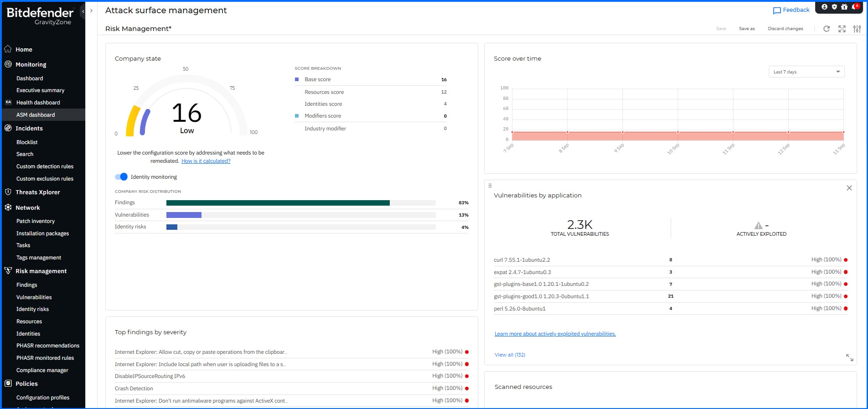Open the Compliance manager menu item
Screen dimensions: 868x409
42,370
